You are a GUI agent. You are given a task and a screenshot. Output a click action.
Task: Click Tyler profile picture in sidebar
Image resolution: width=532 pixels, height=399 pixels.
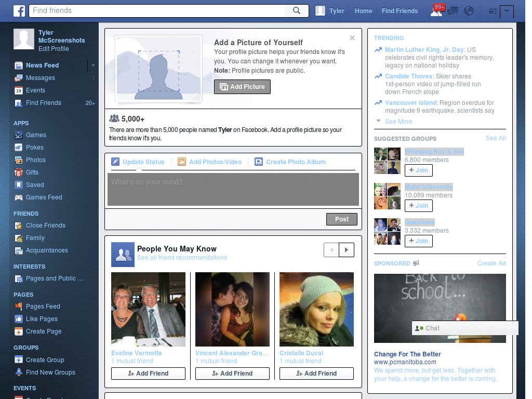(24, 39)
